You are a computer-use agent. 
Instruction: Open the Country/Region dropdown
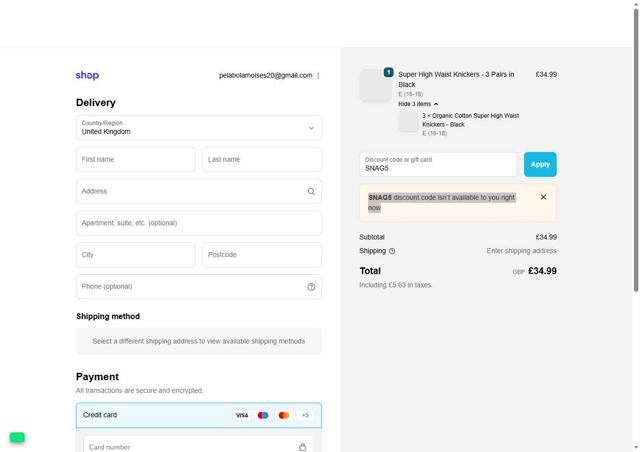(198, 128)
